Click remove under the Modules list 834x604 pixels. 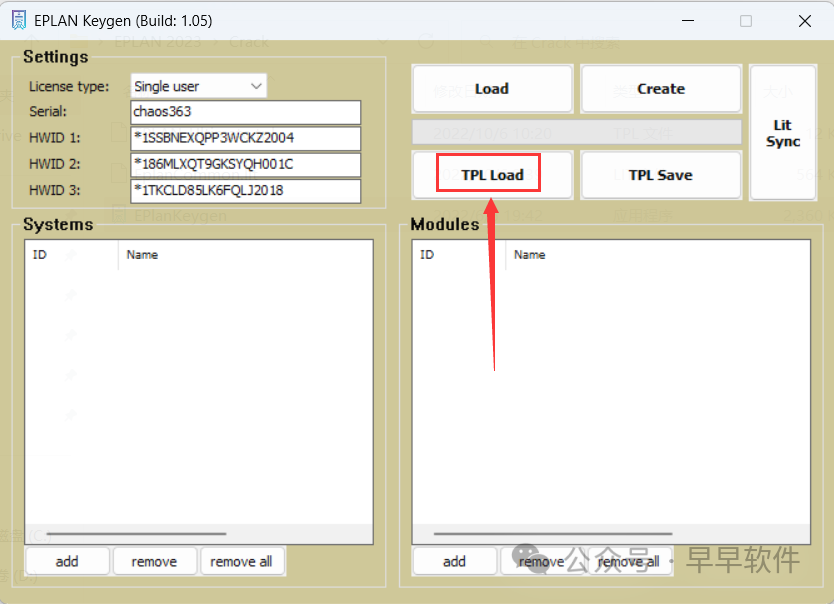coord(541,561)
